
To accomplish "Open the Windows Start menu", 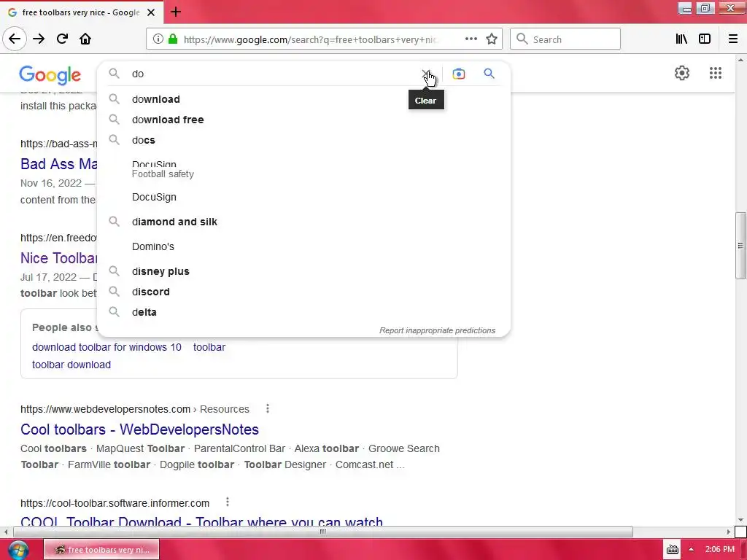I will tap(18, 550).
